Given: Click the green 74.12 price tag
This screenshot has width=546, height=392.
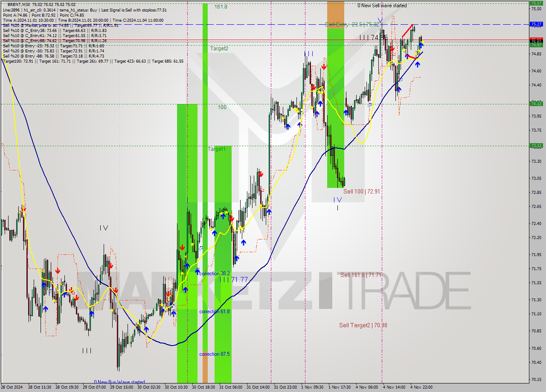Looking at the screenshot, I should [536, 104].
